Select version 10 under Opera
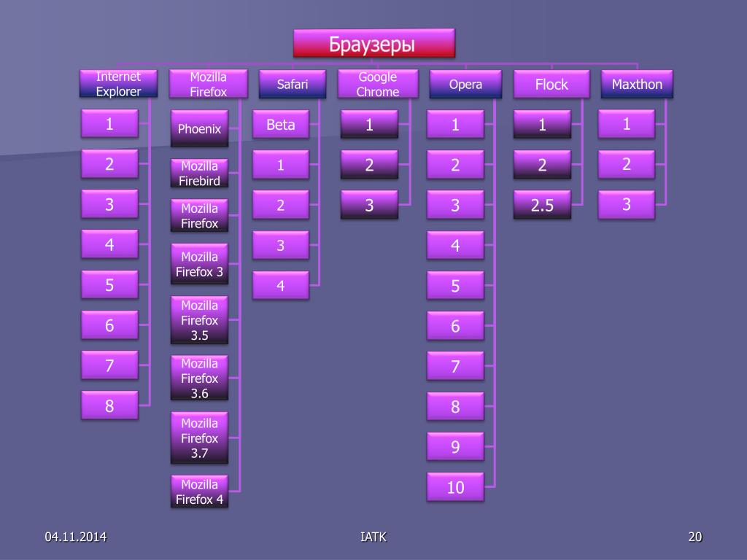Screen dimensions: 747x560 [x=455, y=487]
